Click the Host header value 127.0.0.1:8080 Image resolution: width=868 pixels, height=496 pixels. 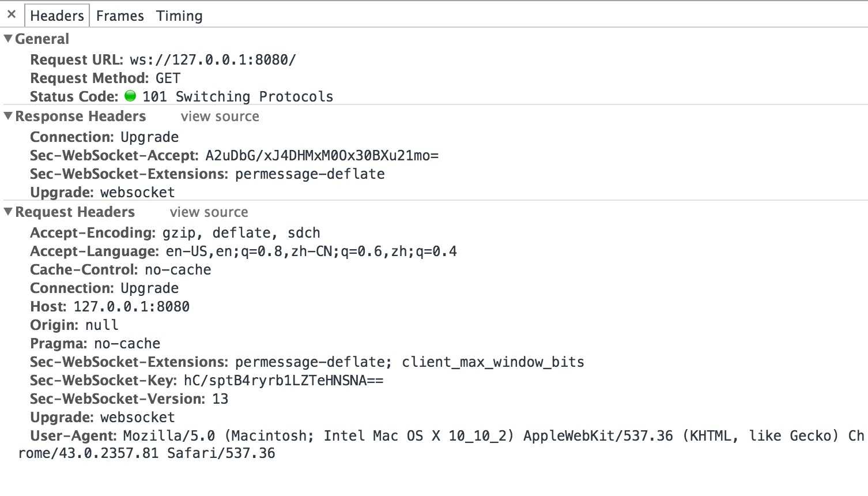coord(131,307)
